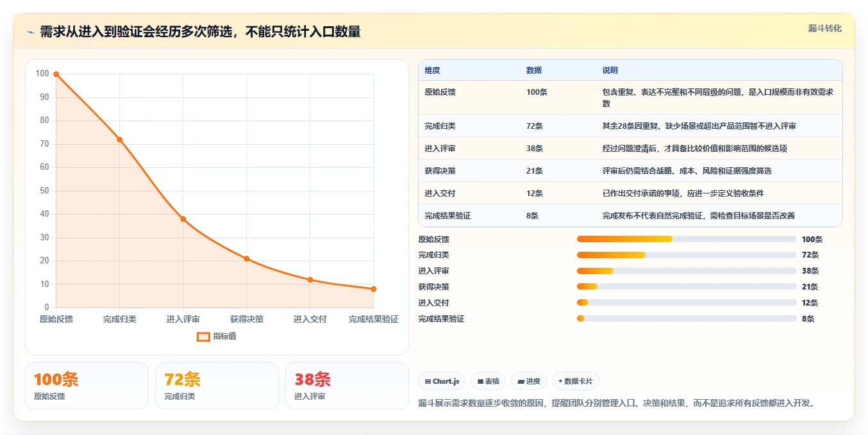Click the 8条 value beside the last progress bar

tap(808, 318)
